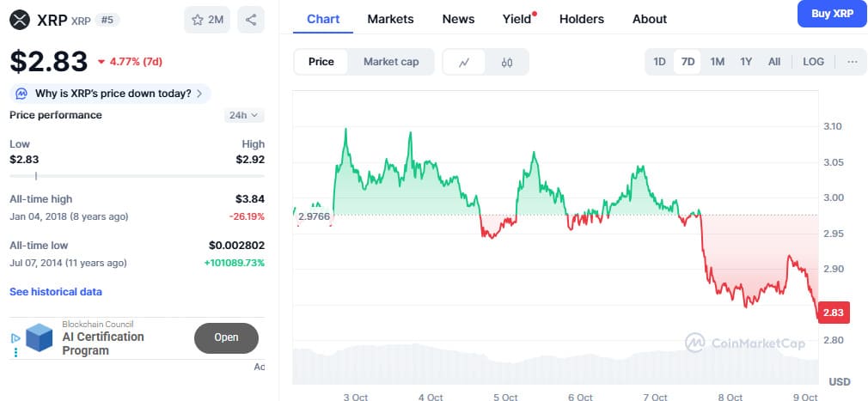This screenshot has height=401, width=868.
Task: Select the Market cap toggle option
Action: [391, 62]
